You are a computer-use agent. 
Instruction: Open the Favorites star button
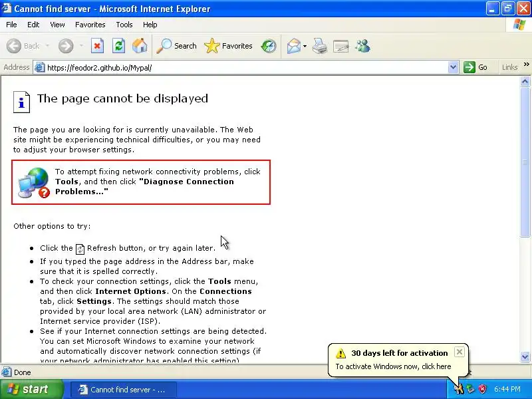click(x=228, y=46)
